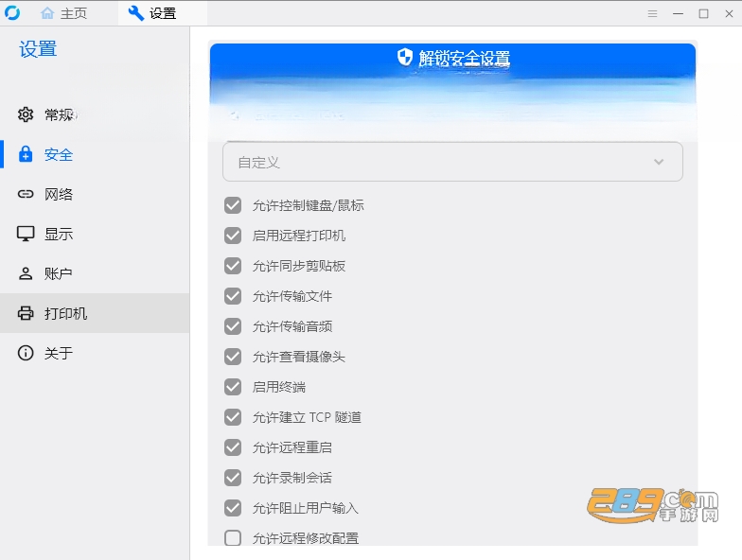Uncheck 允许控制键盘/鼠标 checkbox

pos(233,205)
